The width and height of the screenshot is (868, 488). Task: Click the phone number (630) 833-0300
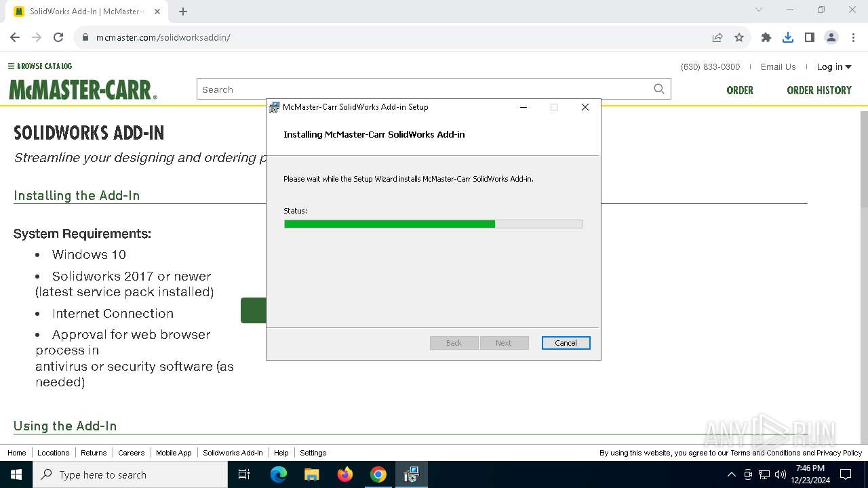[x=710, y=66]
